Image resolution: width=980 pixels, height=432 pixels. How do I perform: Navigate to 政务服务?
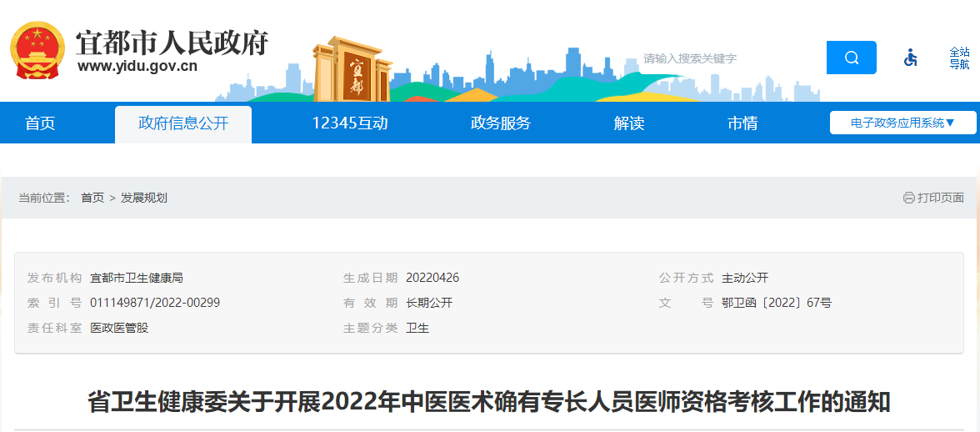point(501,123)
